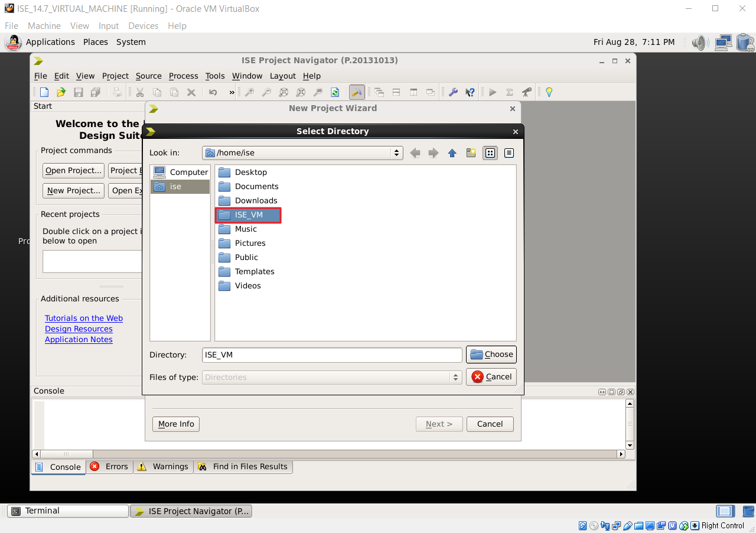Click the Choose button
756x533 pixels.
(491, 355)
